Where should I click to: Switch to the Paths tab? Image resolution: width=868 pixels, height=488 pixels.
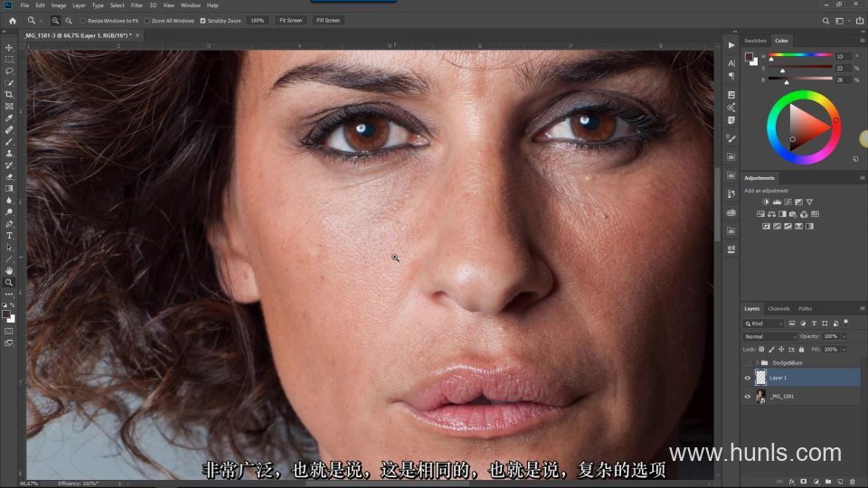806,309
